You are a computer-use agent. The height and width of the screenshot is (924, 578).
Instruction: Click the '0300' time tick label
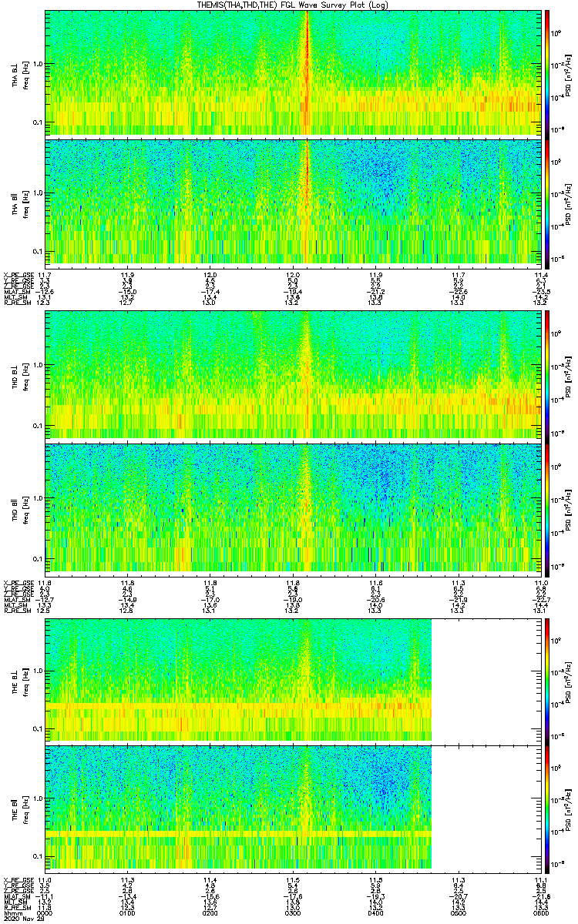(293, 912)
